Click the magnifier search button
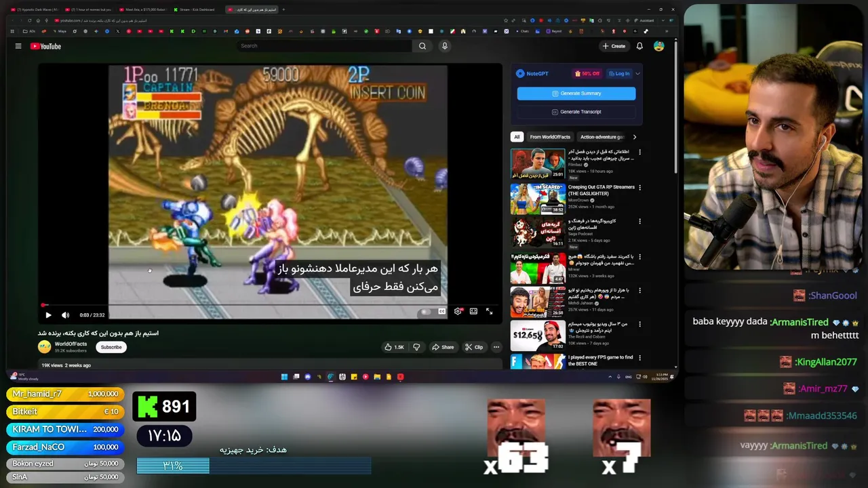868x488 pixels. click(422, 45)
